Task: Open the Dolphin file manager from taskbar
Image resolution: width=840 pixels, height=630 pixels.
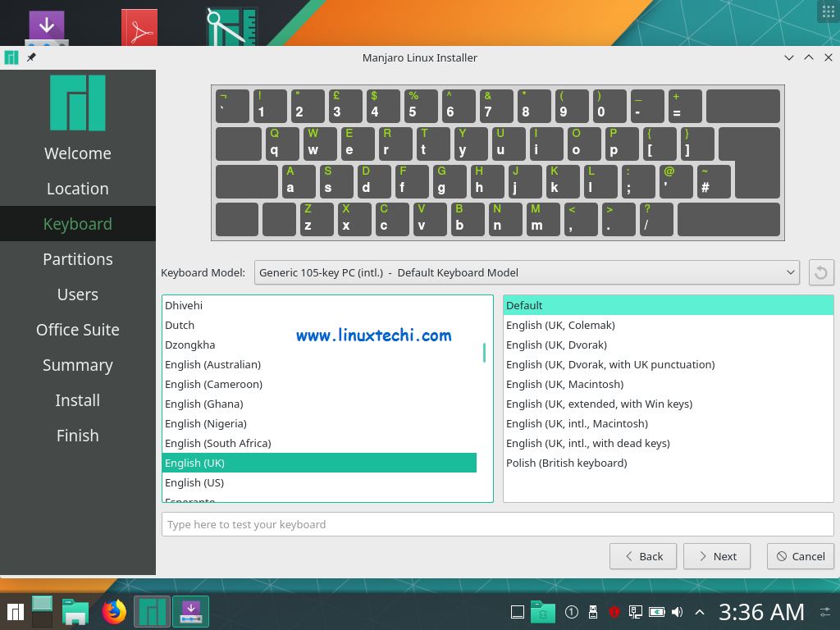Action: pos(75,611)
